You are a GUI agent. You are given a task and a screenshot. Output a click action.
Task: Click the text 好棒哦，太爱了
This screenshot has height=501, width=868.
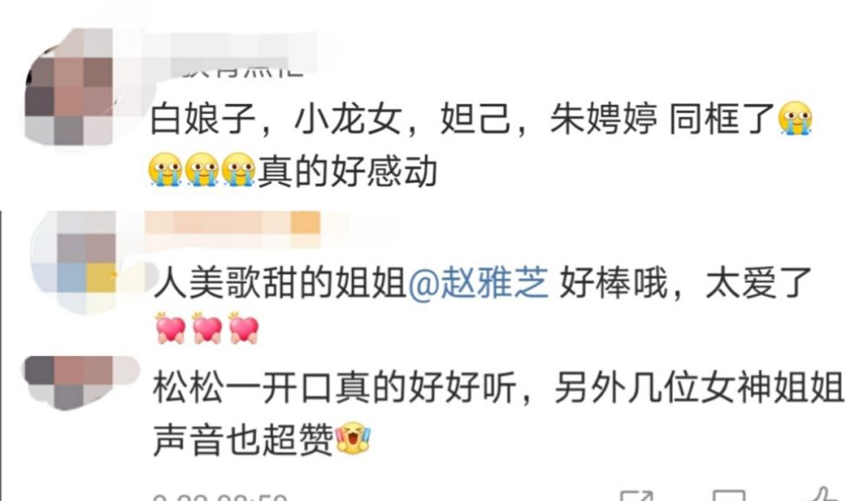[x=686, y=282]
